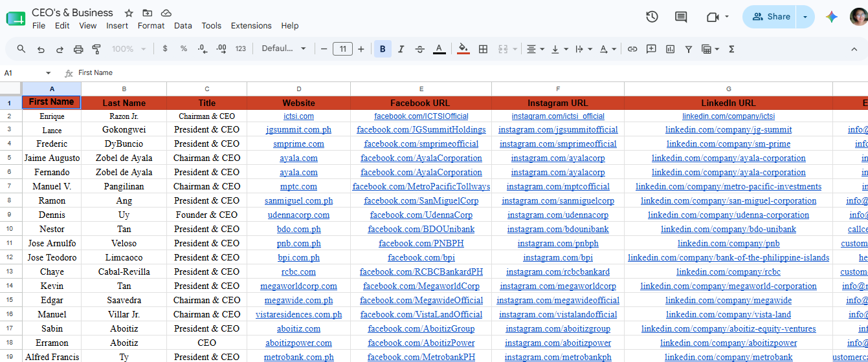The width and height of the screenshot is (868, 362).
Task: Toggle italic formatting
Action: [401, 49]
